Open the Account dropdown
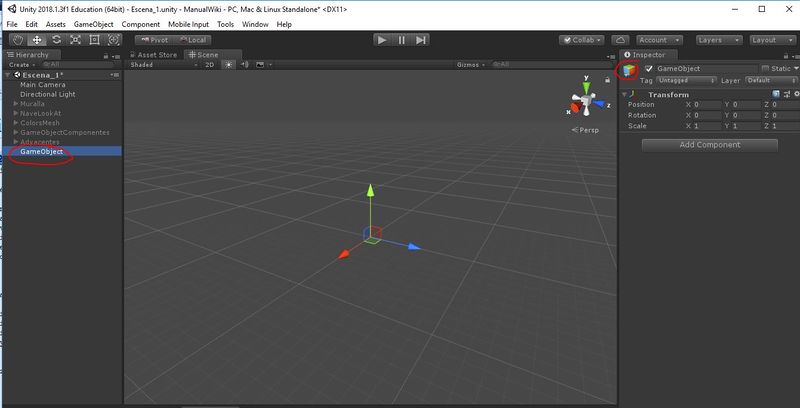 [x=659, y=40]
